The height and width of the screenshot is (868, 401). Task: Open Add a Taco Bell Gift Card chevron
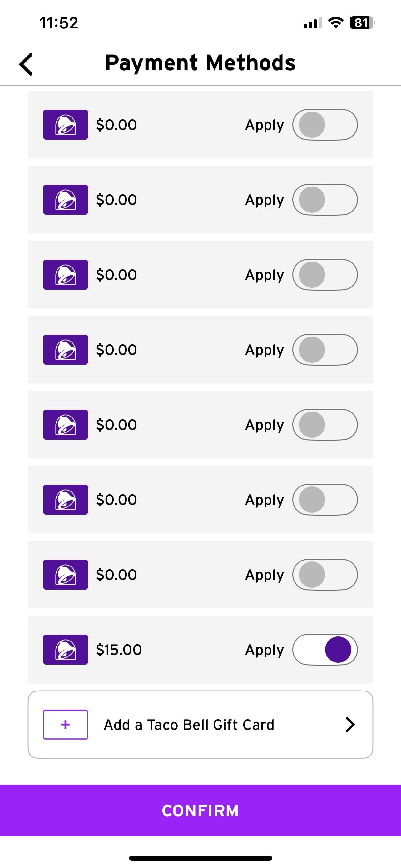[x=350, y=725]
